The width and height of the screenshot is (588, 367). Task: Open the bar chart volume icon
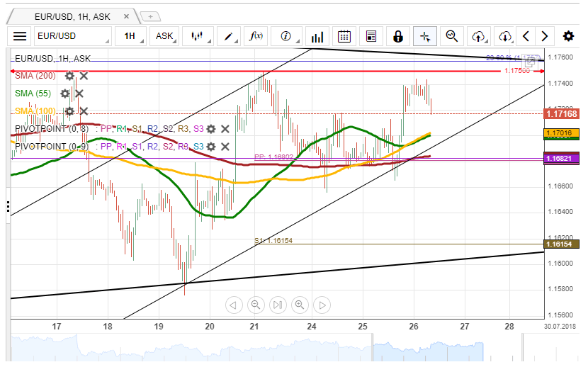pyautogui.click(x=317, y=36)
